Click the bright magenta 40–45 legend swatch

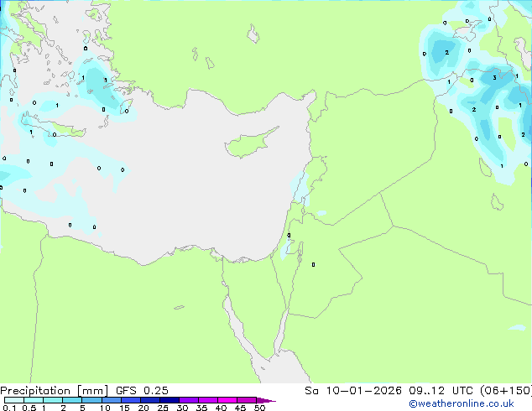(x=227, y=400)
